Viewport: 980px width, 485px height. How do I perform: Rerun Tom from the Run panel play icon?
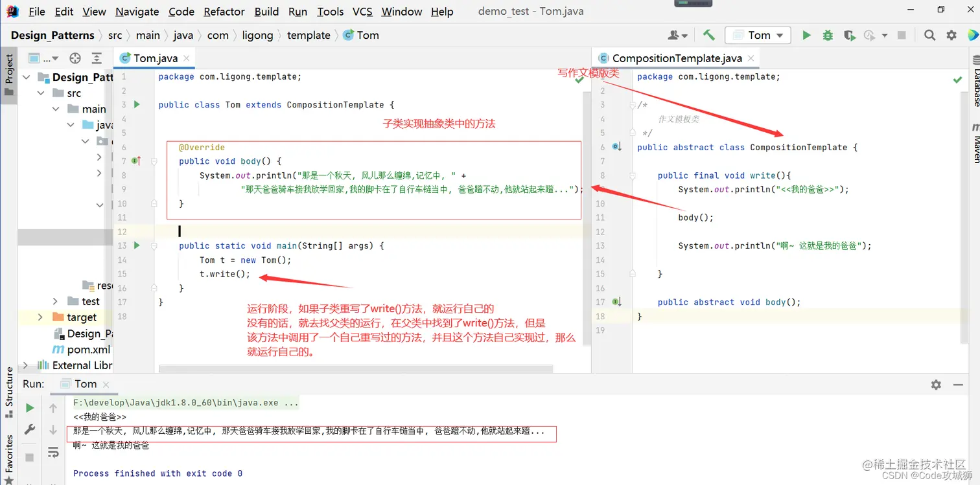coord(30,408)
